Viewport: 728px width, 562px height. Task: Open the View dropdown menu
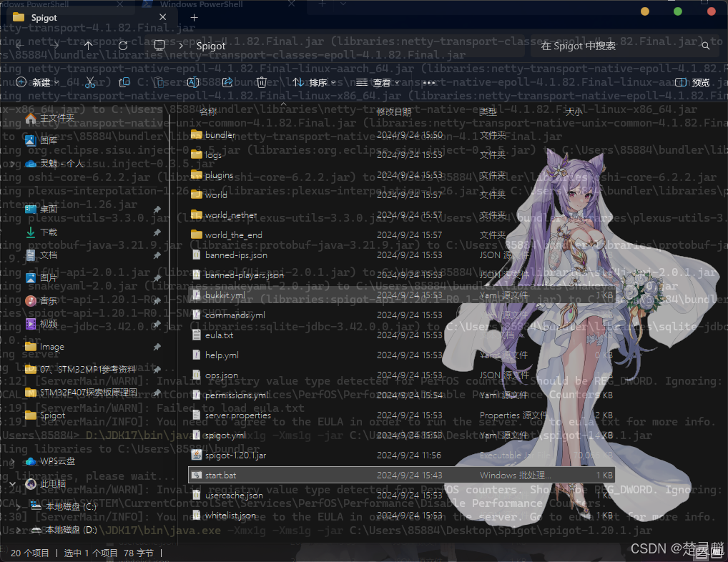[378, 83]
